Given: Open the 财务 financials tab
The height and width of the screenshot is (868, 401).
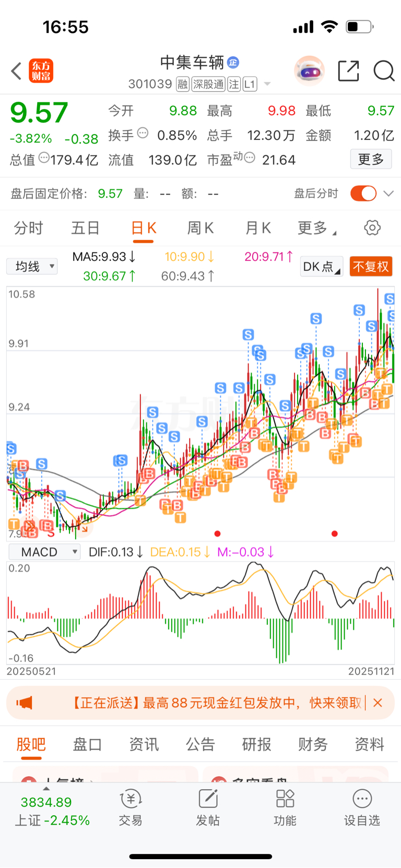Looking at the screenshot, I should (x=313, y=744).
